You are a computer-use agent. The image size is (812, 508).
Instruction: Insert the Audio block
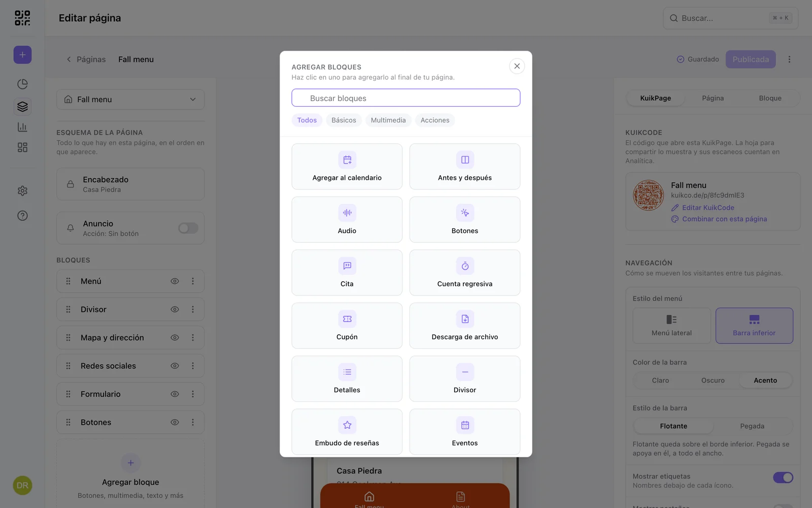(x=347, y=219)
